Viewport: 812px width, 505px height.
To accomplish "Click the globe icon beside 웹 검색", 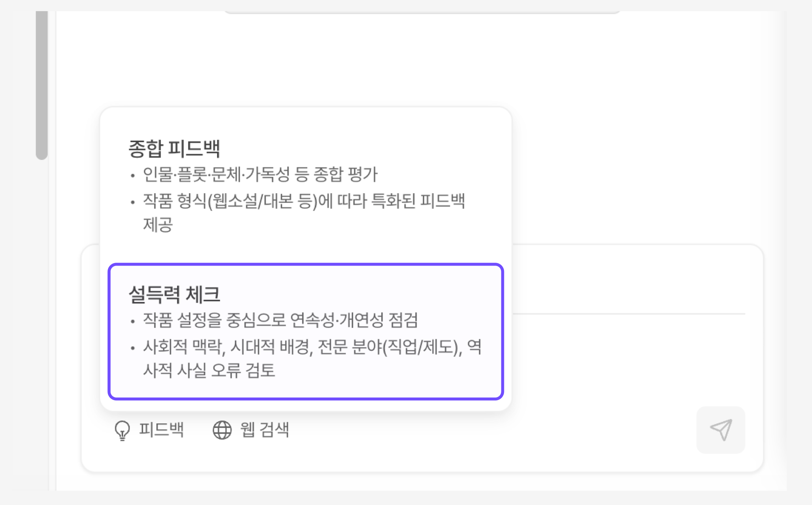I will (222, 430).
